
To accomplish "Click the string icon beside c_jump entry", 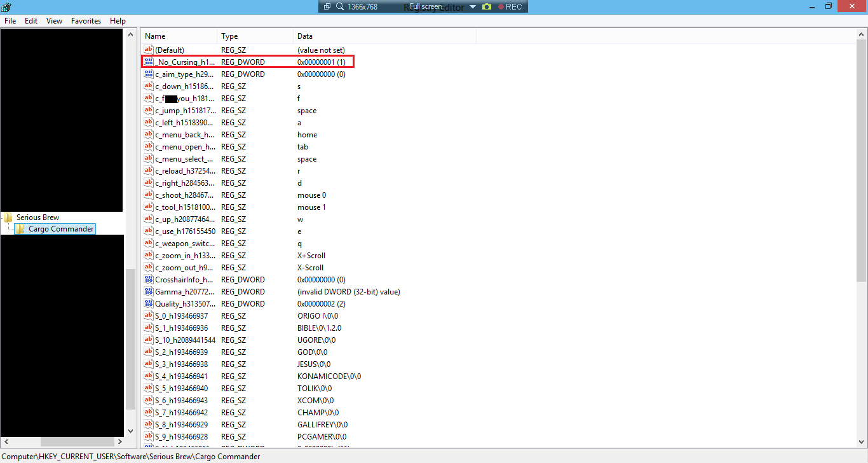I will point(149,111).
